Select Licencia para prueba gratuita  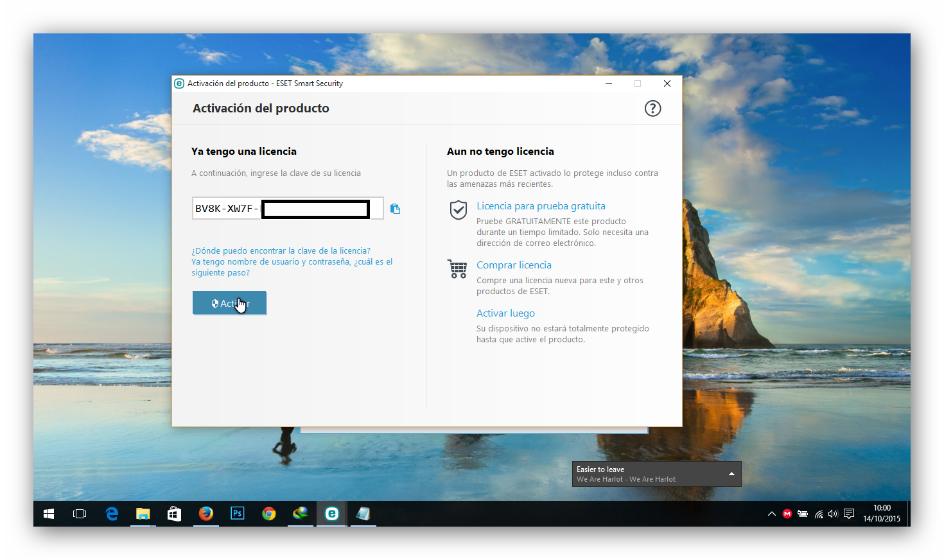tap(541, 206)
